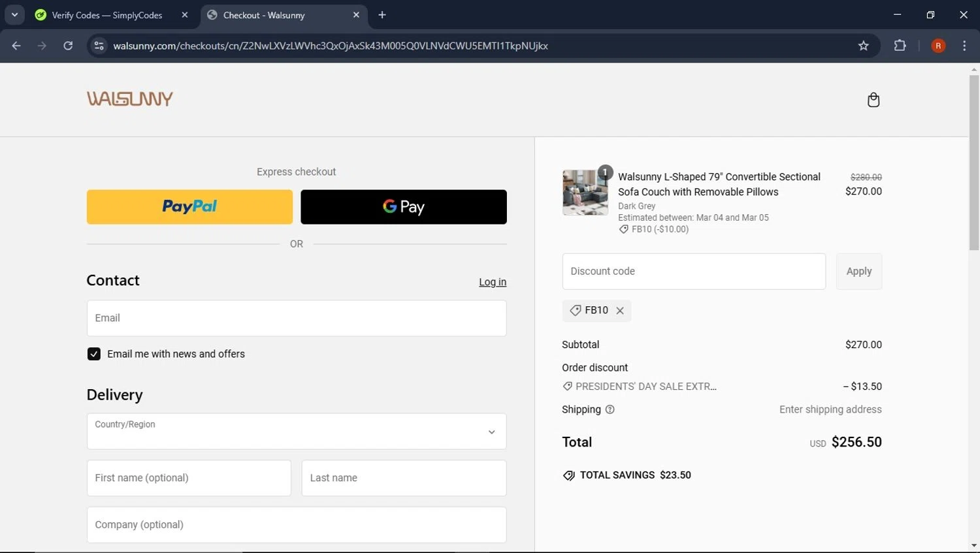Go forward in browser history
This screenshot has width=980, height=553.
pos(42,46)
